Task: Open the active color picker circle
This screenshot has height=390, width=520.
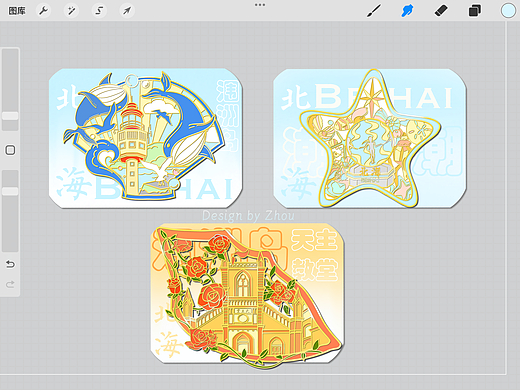Action: pos(508,11)
